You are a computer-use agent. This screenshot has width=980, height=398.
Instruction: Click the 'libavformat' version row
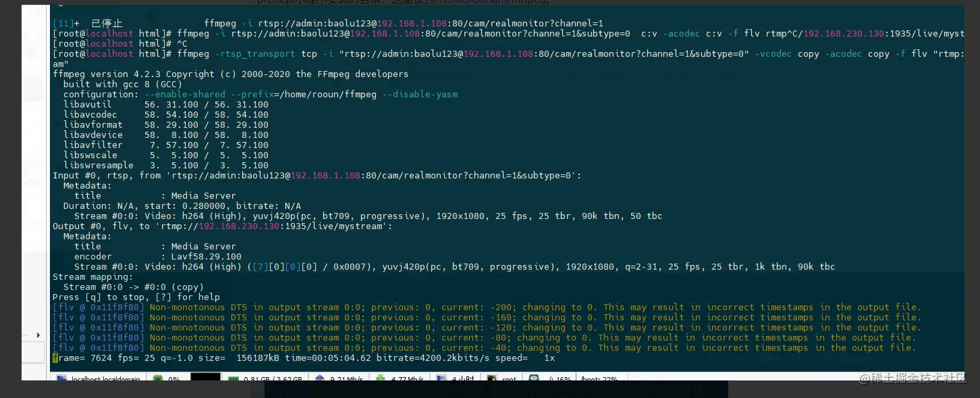click(x=166, y=124)
